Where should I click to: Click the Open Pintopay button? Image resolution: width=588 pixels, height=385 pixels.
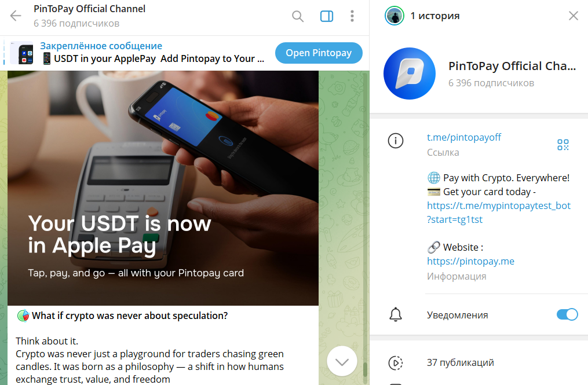(319, 53)
